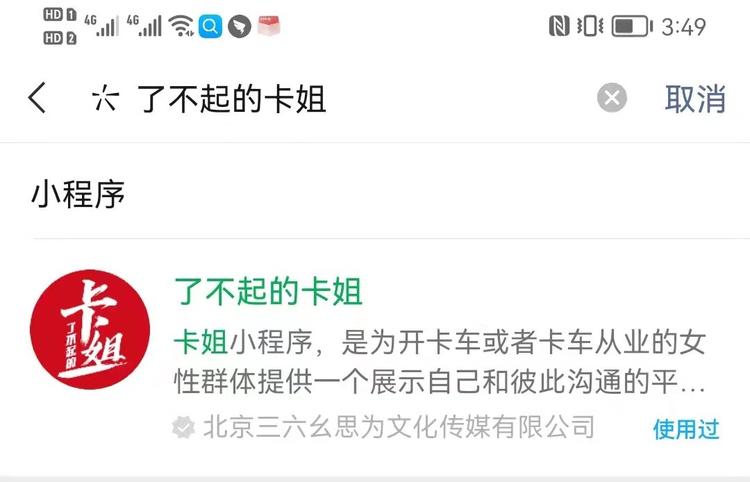Tap the back arrow icon
750x482 pixels.
pos(37,98)
